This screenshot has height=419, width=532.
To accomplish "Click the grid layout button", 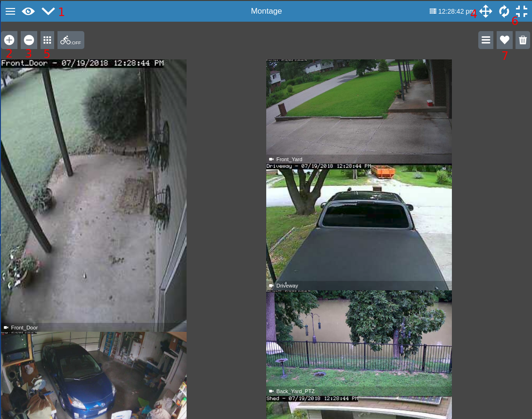I will coord(47,40).
